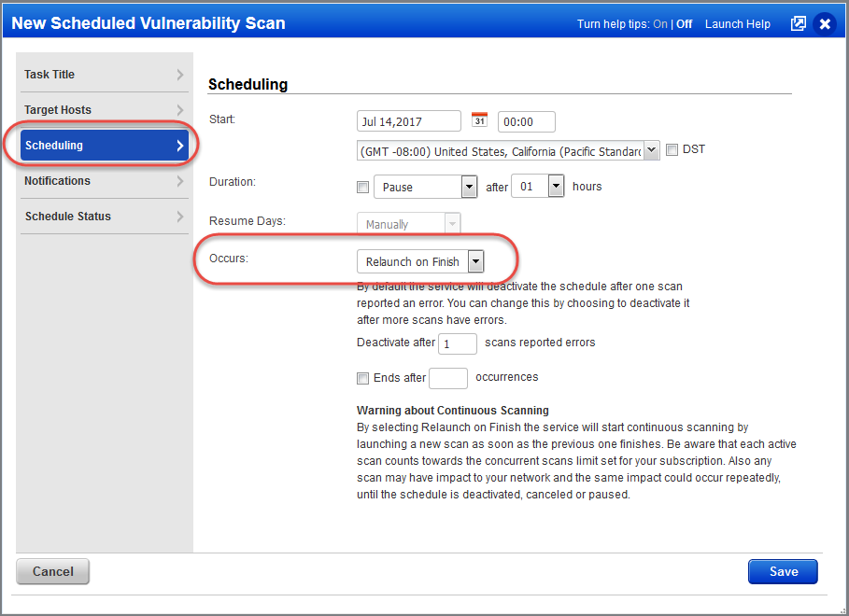The height and width of the screenshot is (616, 849).
Task: Open the calendar date picker icon
Action: click(x=477, y=119)
